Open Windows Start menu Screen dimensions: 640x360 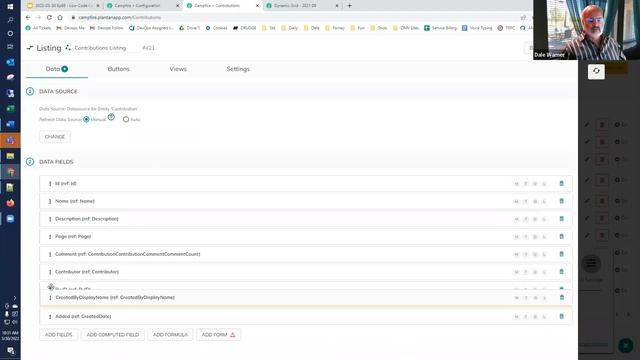pyautogui.click(x=10, y=7)
